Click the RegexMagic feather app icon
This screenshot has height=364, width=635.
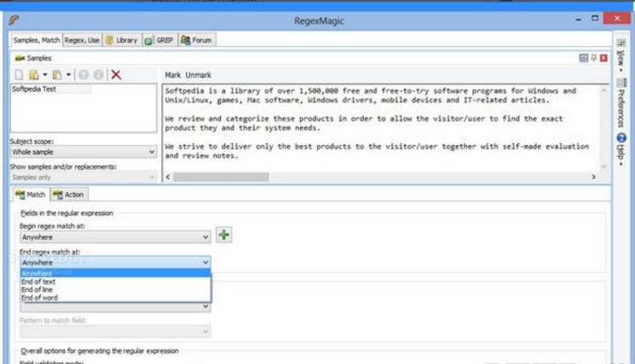pos(14,20)
